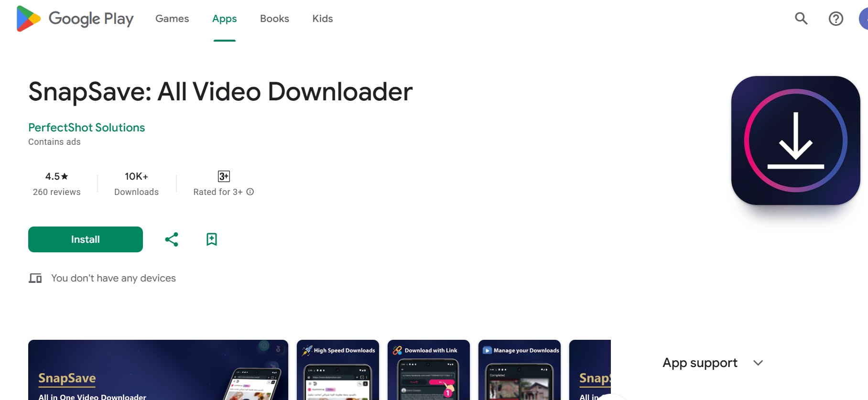868x400 pixels.
Task: Go to the Kids tab
Action: click(x=323, y=19)
